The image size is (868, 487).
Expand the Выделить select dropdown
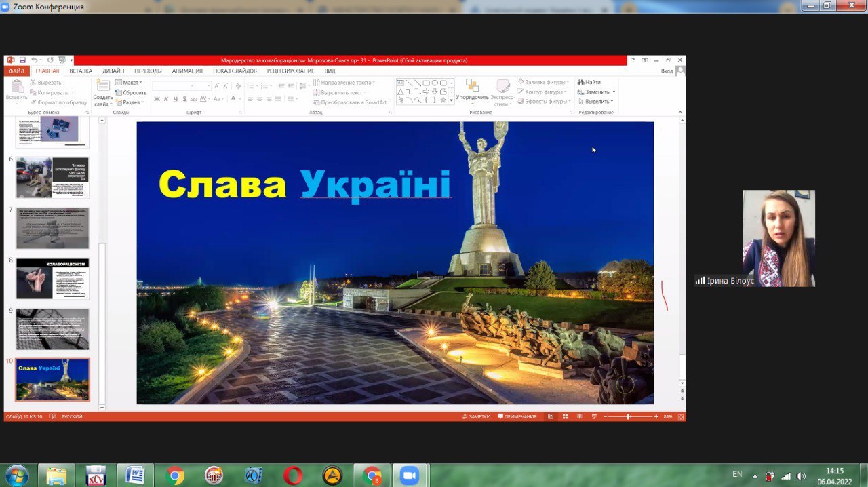[597, 102]
